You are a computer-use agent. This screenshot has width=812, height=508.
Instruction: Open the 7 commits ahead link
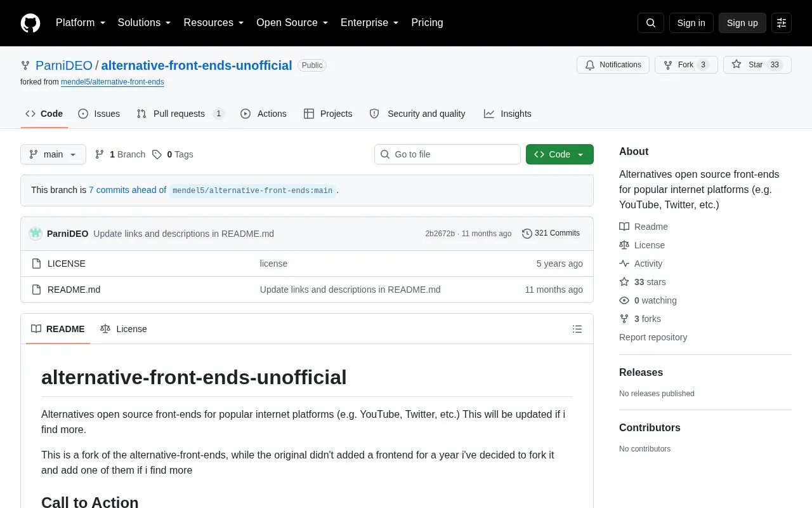(128, 190)
